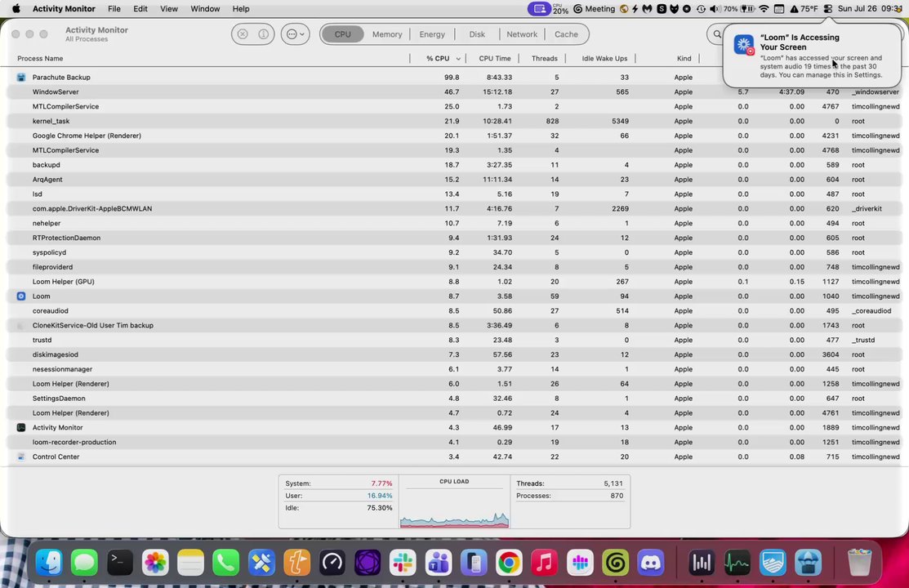Toggle the % CPU column sort chevron

pos(458,59)
